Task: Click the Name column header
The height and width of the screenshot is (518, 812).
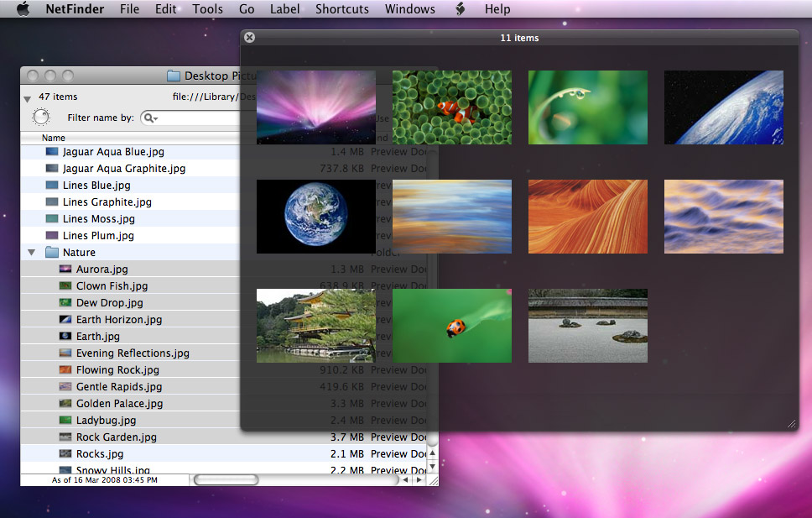Action: 54,138
